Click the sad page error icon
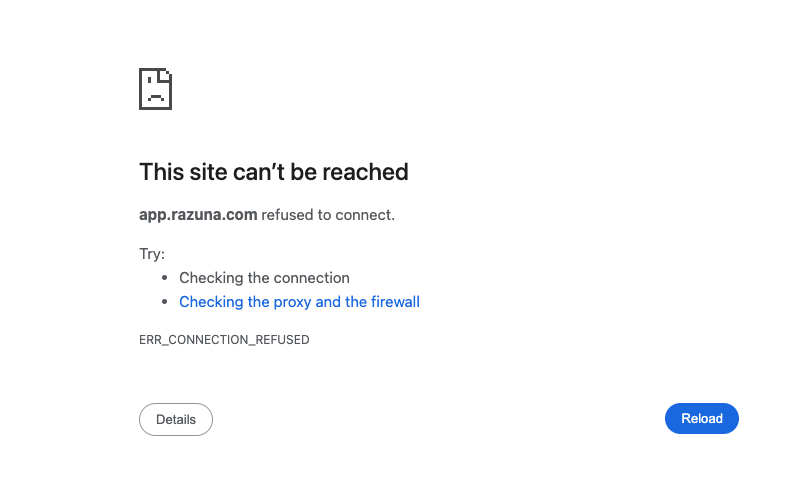Viewport: 808px width, 488px height. tap(155, 89)
